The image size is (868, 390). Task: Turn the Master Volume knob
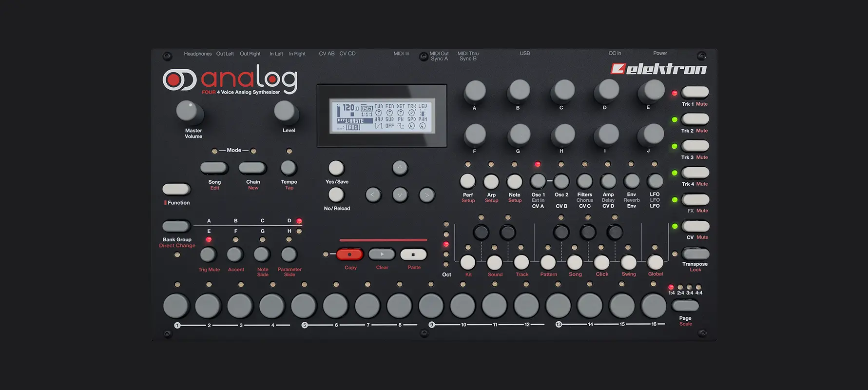pos(188,112)
